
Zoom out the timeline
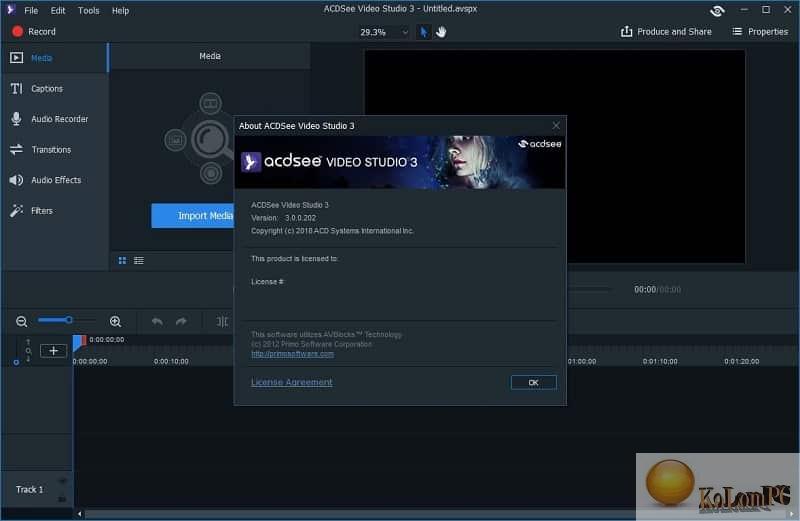pyautogui.click(x=21, y=321)
